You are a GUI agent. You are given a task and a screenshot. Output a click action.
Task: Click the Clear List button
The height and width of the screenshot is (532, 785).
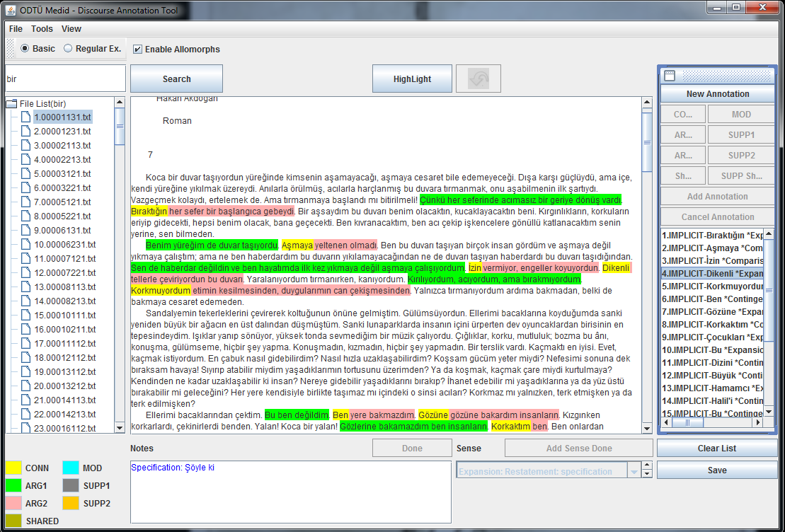click(x=717, y=448)
